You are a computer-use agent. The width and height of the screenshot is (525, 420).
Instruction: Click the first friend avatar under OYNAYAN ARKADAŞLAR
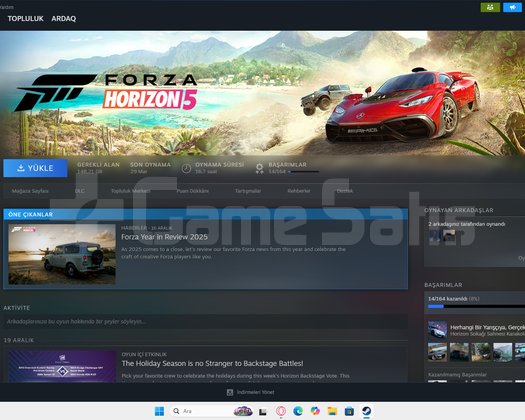pyautogui.click(x=435, y=236)
